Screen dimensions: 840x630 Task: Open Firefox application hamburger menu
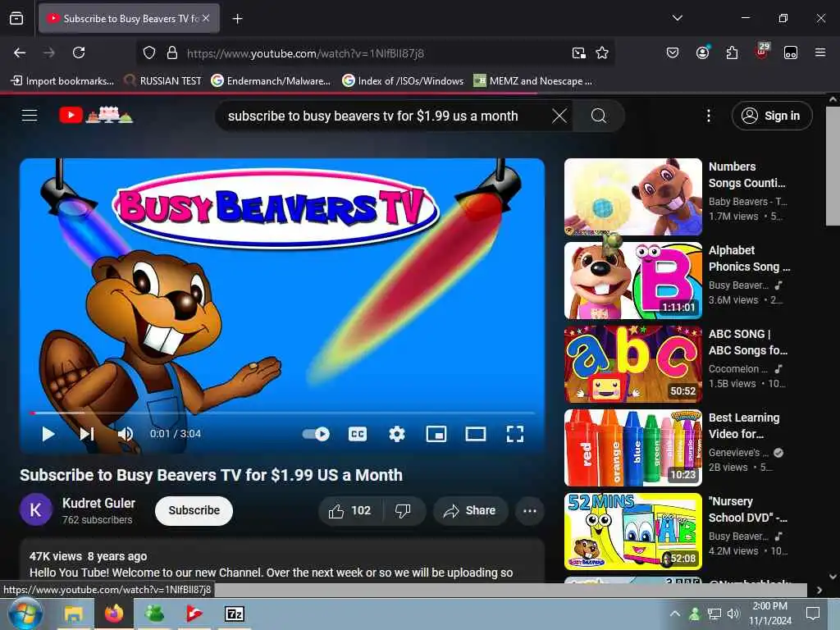[819, 52]
